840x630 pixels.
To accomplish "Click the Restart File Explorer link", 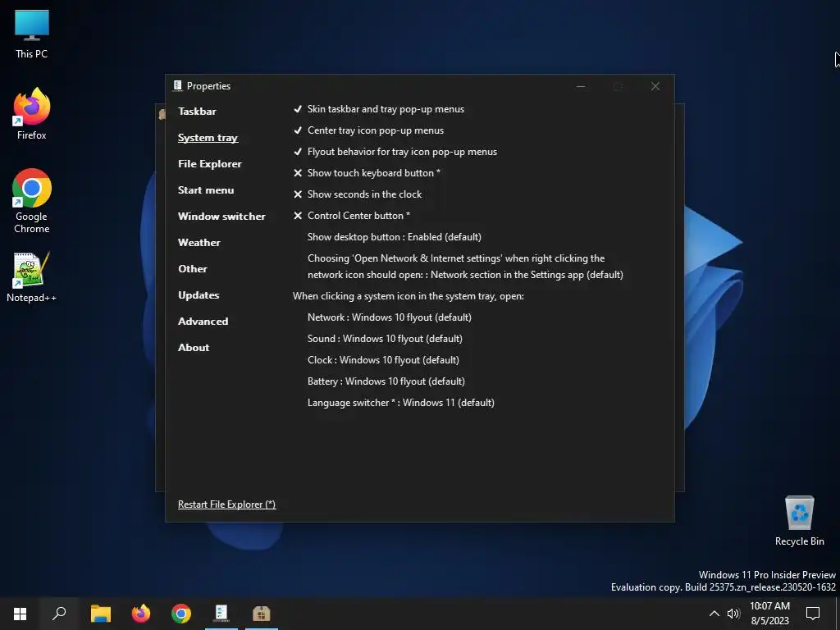I will click(226, 504).
